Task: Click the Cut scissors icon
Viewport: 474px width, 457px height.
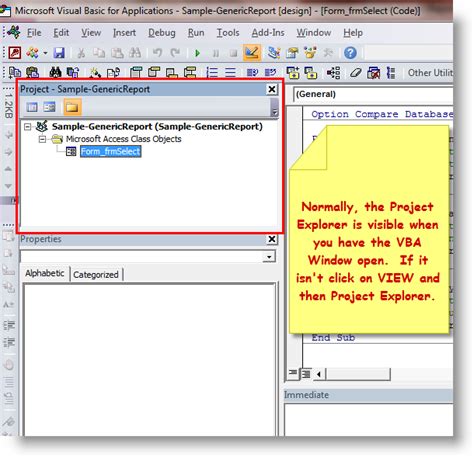Action: tap(81, 53)
